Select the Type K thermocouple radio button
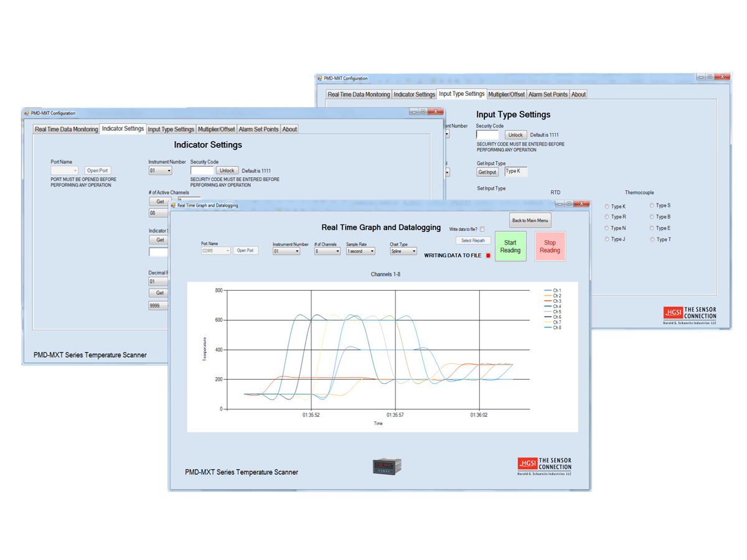The image size is (747, 560). pos(606,206)
